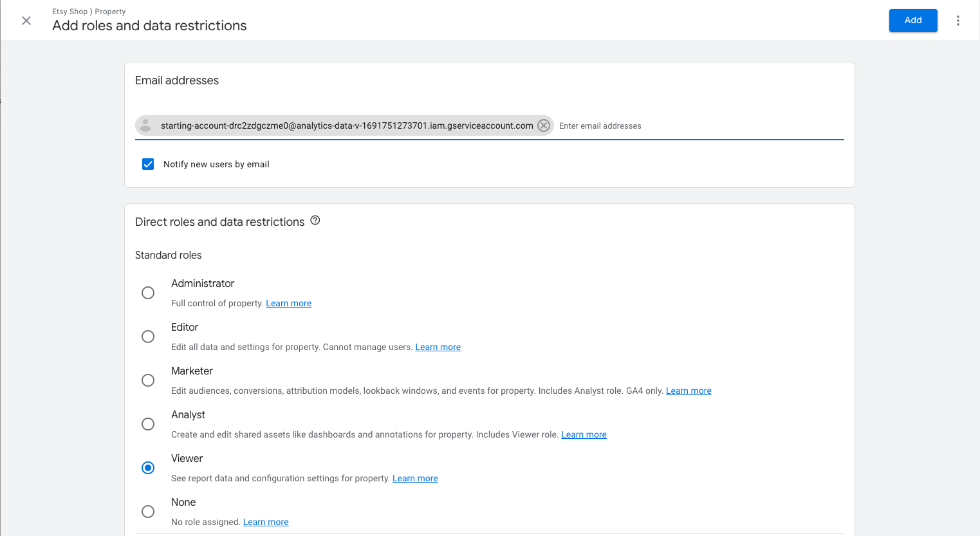Viewport: 980px width, 536px height.
Task: Open Learn more for Editor
Action: click(x=438, y=347)
